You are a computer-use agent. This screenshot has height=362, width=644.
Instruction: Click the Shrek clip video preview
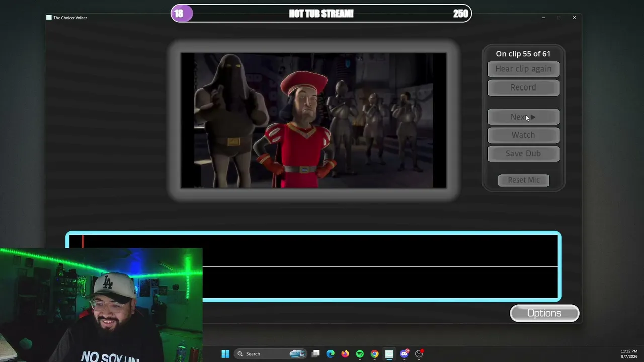[x=313, y=120]
